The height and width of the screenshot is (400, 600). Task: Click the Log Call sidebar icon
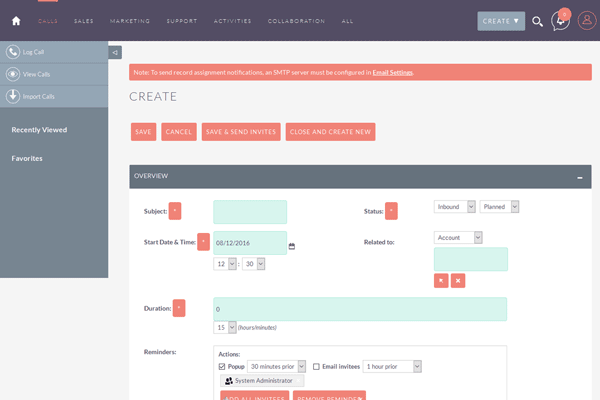coord(14,51)
